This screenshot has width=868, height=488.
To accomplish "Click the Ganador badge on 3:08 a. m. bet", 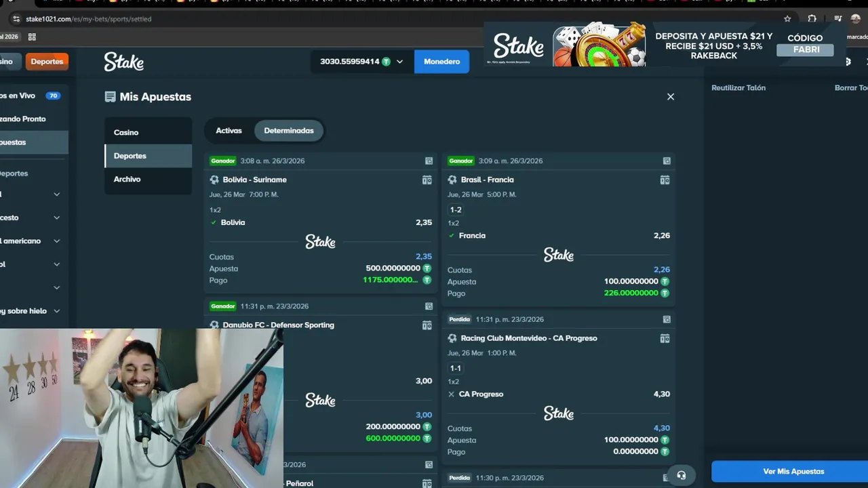I will point(223,161).
